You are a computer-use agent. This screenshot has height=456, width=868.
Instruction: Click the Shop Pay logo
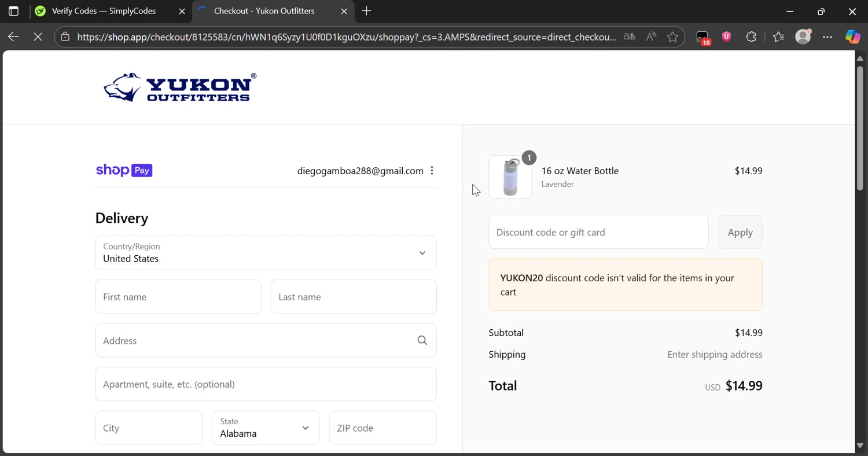coord(124,170)
